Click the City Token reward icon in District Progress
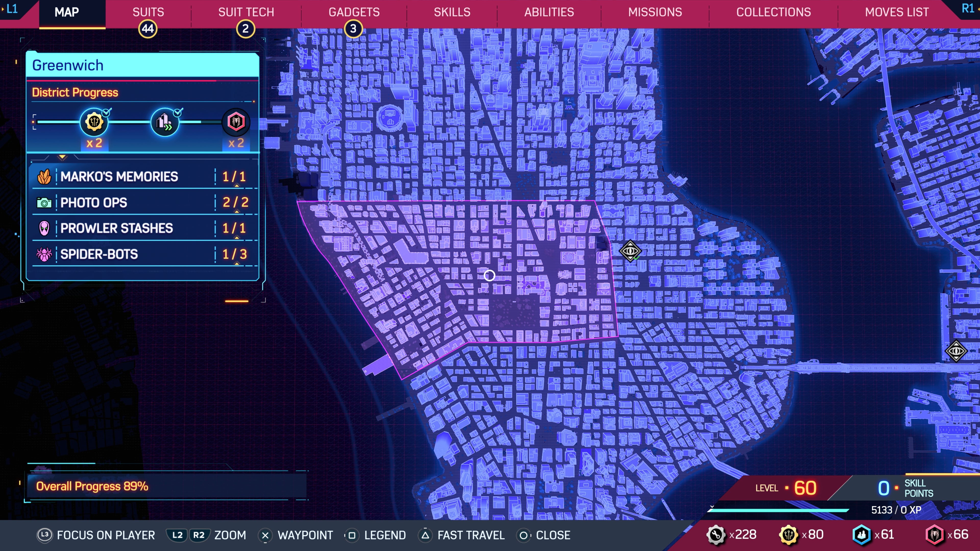 pos(94,122)
